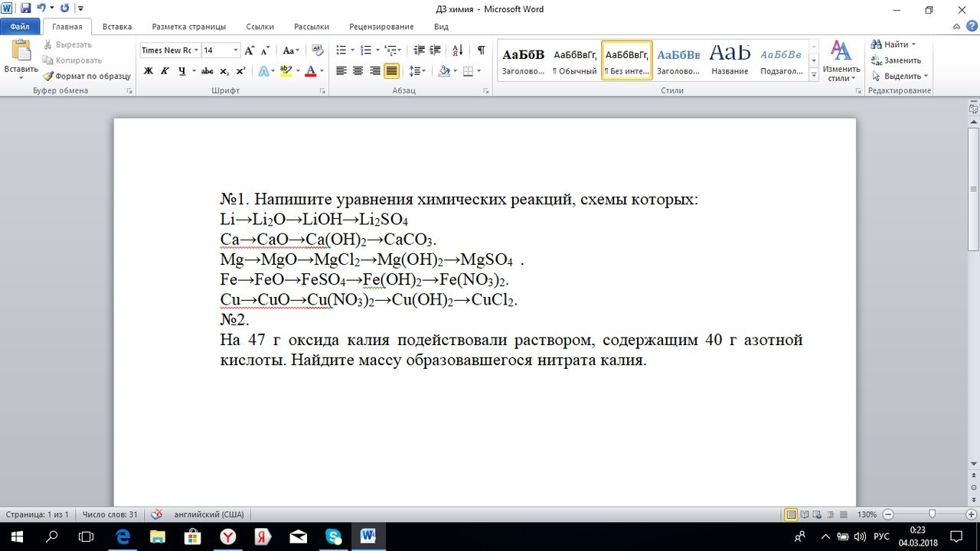
Task: Click the Grow Font icon
Action: tap(250, 51)
